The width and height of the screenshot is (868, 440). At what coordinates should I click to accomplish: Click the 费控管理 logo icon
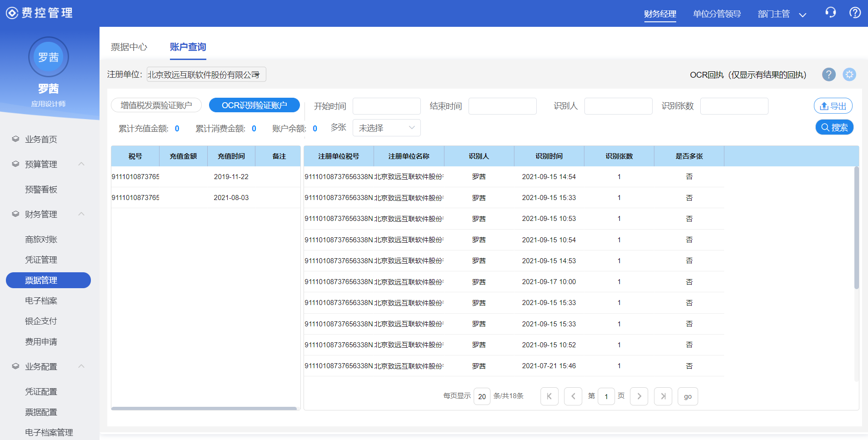[12, 13]
